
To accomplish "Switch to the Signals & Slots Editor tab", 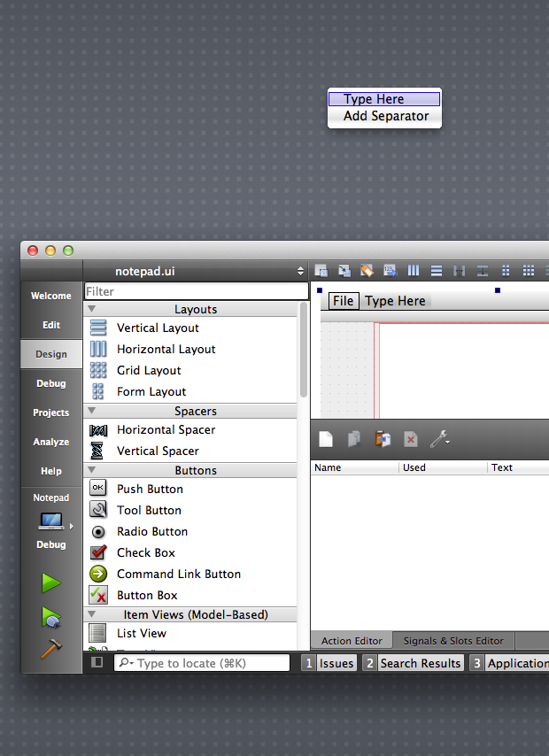I will (452, 641).
